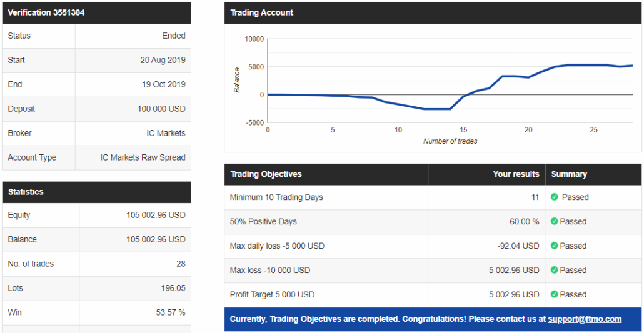The height and width of the screenshot is (333, 644).
Task: Click the Trading Account chart header
Action: point(433,12)
